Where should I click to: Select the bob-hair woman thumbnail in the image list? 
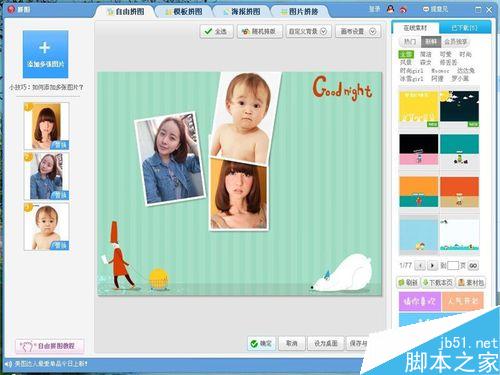click(x=46, y=126)
